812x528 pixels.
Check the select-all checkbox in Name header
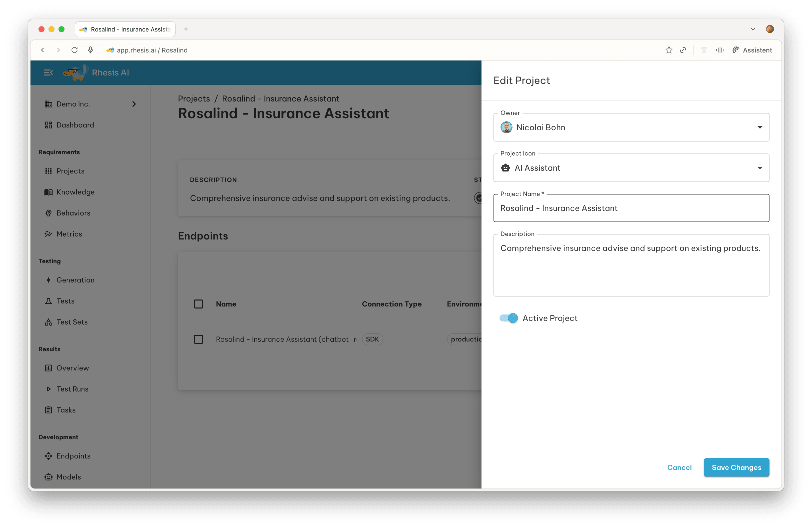(198, 304)
